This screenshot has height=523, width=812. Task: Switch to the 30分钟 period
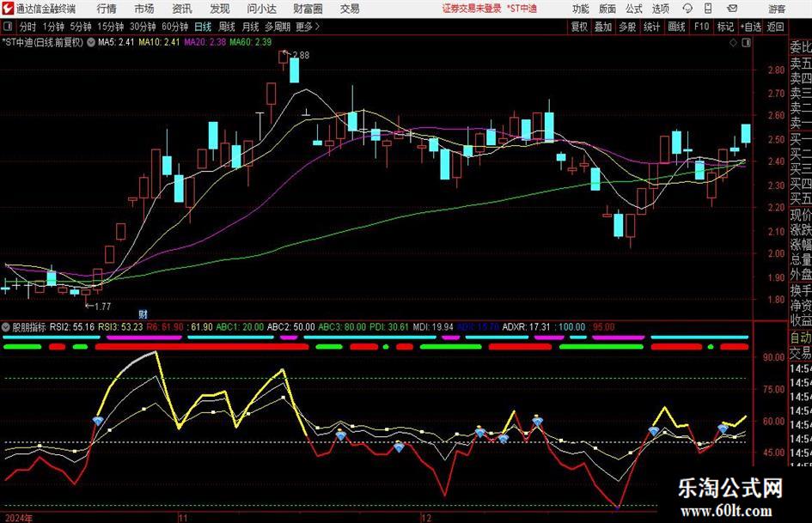pyautogui.click(x=143, y=27)
